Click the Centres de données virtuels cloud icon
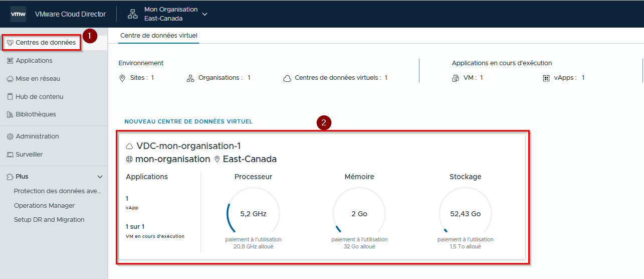644x279 pixels. click(287, 78)
